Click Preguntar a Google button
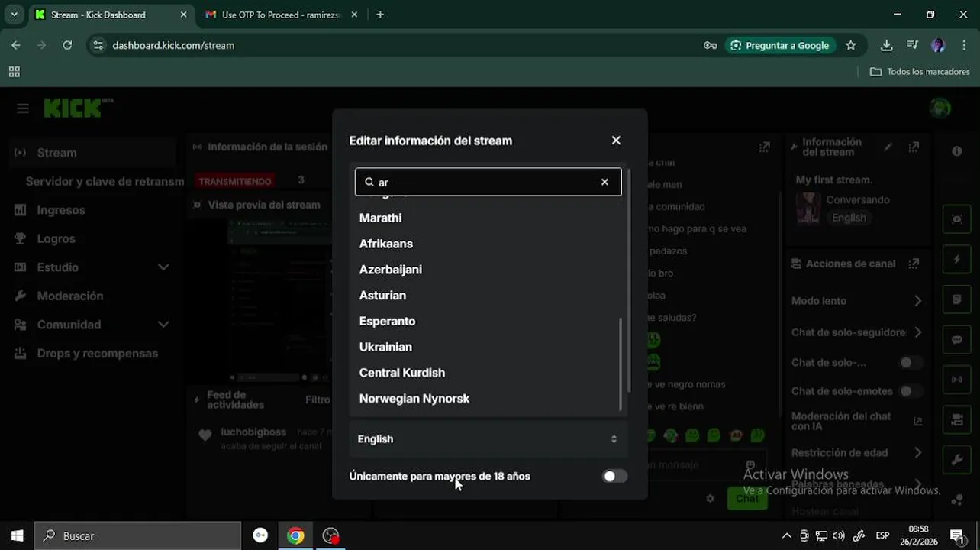The height and width of the screenshot is (550, 980). tap(779, 45)
